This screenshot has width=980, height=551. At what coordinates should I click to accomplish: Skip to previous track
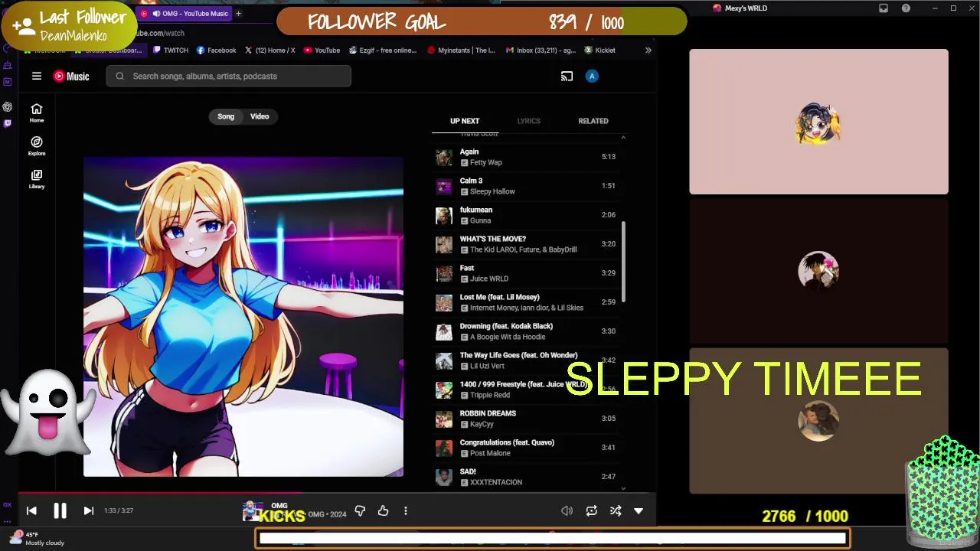coord(31,510)
